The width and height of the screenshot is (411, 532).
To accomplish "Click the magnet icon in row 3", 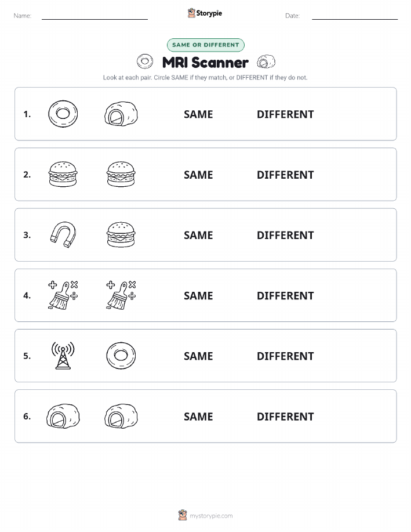I will tap(63, 235).
